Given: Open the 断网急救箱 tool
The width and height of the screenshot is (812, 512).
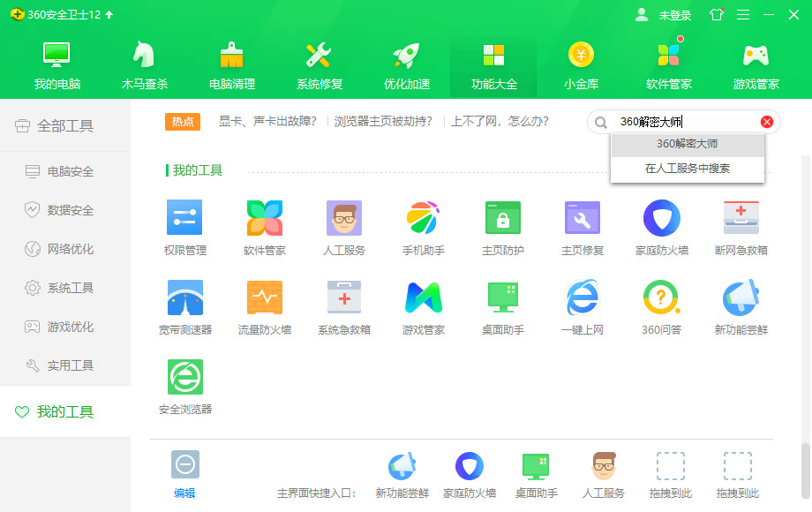Looking at the screenshot, I should click(x=741, y=218).
